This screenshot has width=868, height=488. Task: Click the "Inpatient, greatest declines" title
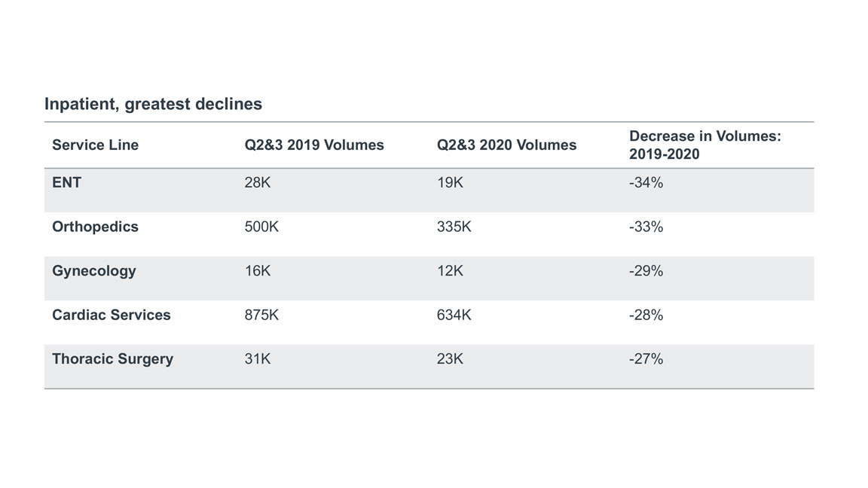[153, 104]
